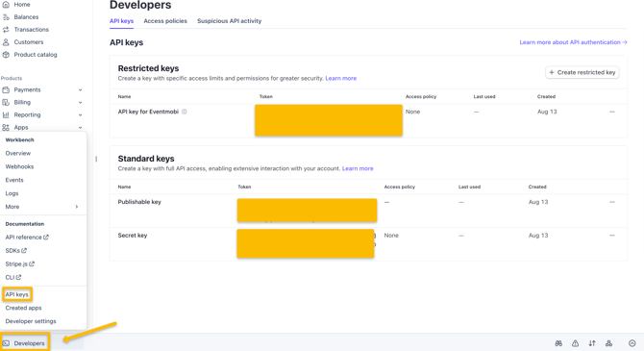Viewport: 644px width, 351px height.
Task: Click Aug 13 date in Secret key row
Action: click(538, 236)
